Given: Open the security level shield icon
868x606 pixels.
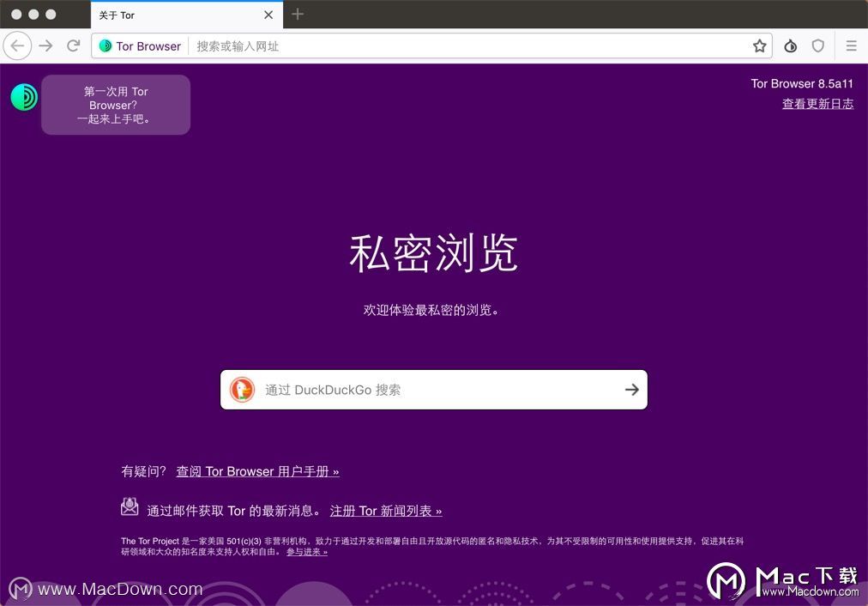Looking at the screenshot, I should click(818, 46).
